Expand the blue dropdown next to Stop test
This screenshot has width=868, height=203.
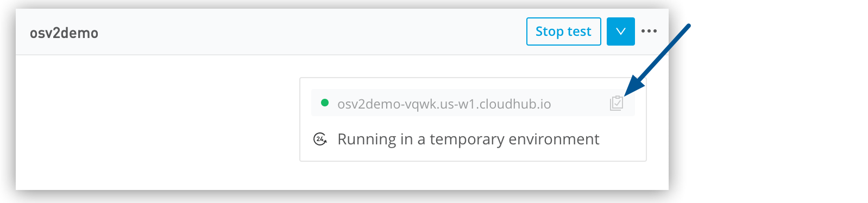tap(621, 31)
